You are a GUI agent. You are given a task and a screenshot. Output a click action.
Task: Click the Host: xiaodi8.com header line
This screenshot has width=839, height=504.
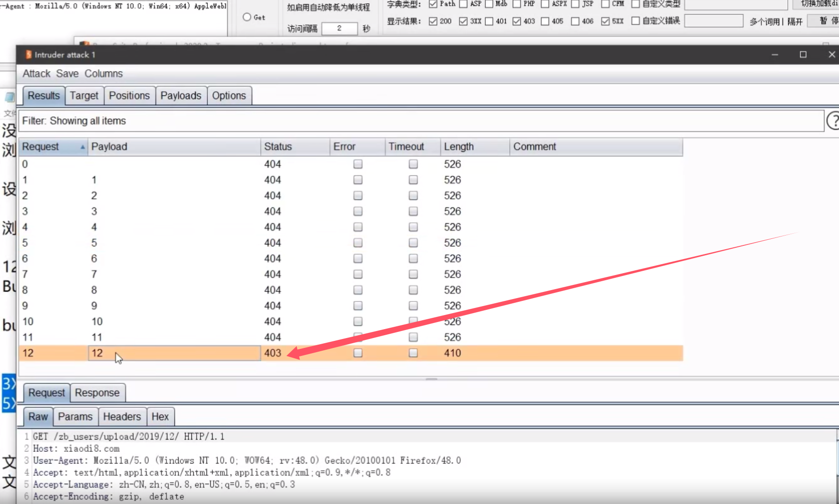76,449
